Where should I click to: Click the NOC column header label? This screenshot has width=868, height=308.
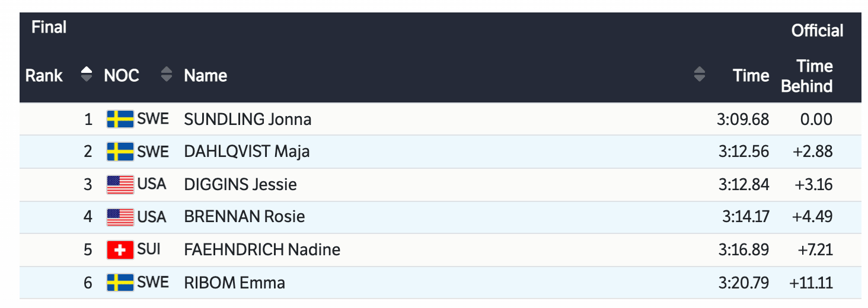pyautogui.click(x=122, y=76)
